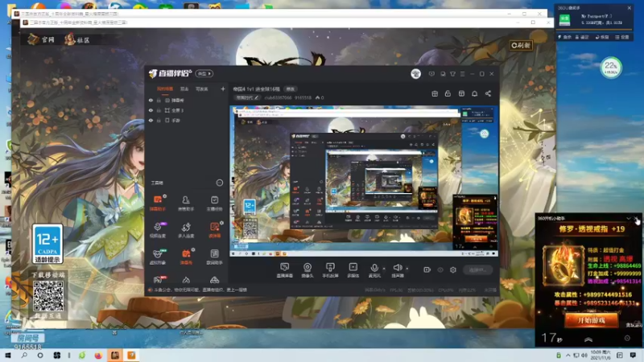This screenshot has height=362, width=644.
Task: Open the notification bell above preview
Action: pyautogui.click(x=474, y=93)
